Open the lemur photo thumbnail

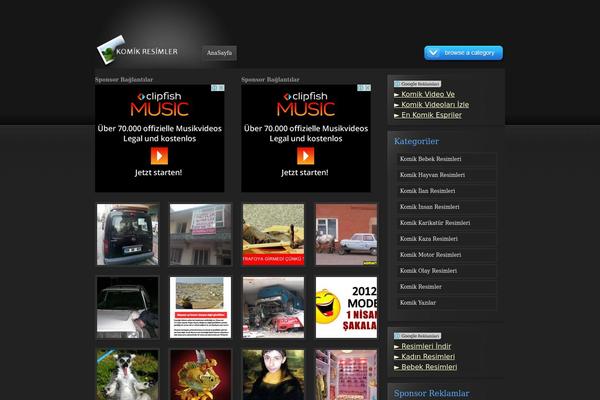pyautogui.click(x=127, y=375)
